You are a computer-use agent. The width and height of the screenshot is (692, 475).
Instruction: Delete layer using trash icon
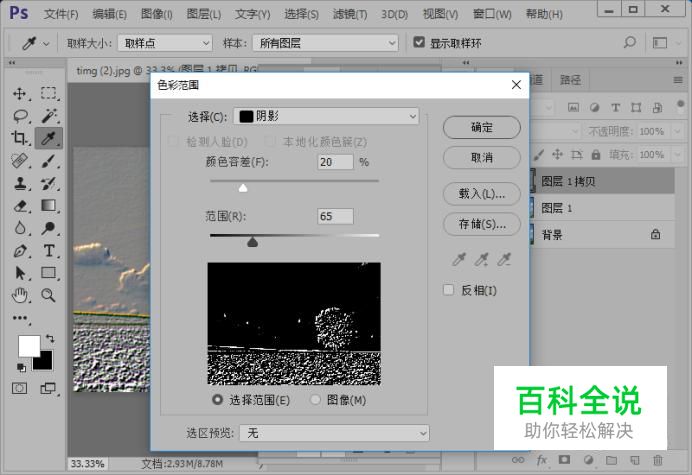658,460
